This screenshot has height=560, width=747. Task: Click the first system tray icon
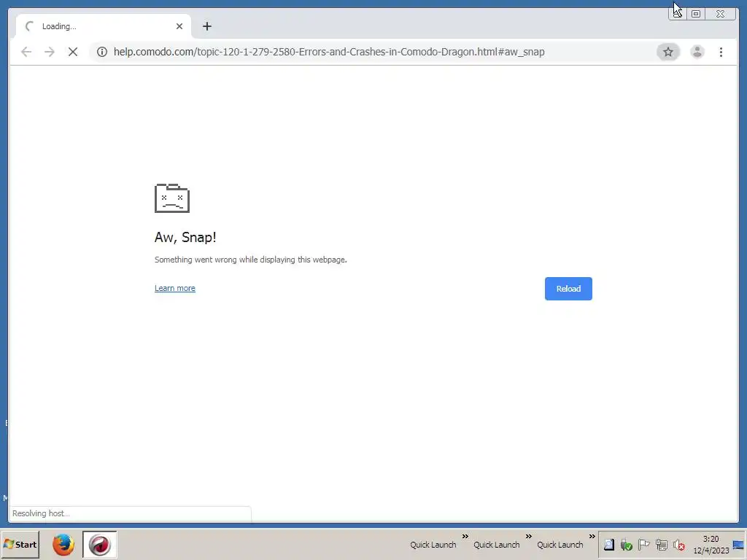[x=608, y=545]
